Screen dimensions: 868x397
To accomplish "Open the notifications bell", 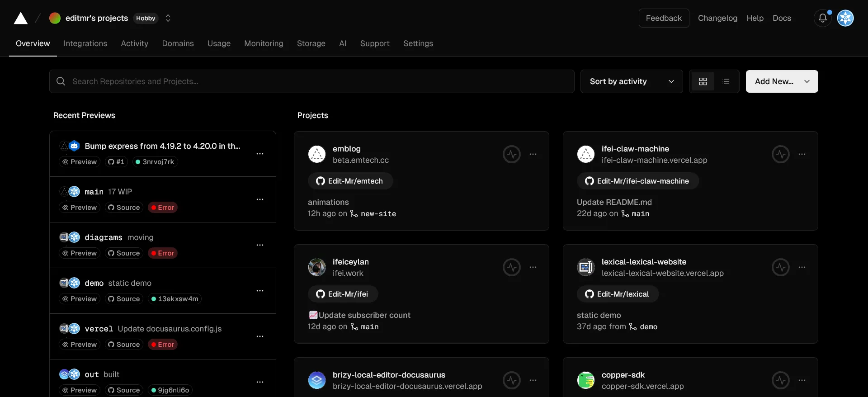I will [822, 18].
